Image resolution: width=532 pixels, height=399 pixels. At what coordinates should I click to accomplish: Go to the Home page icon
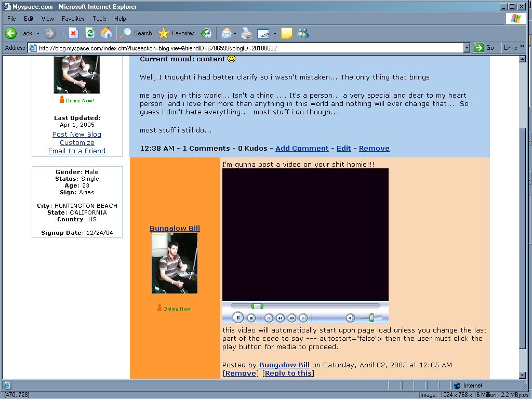106,33
